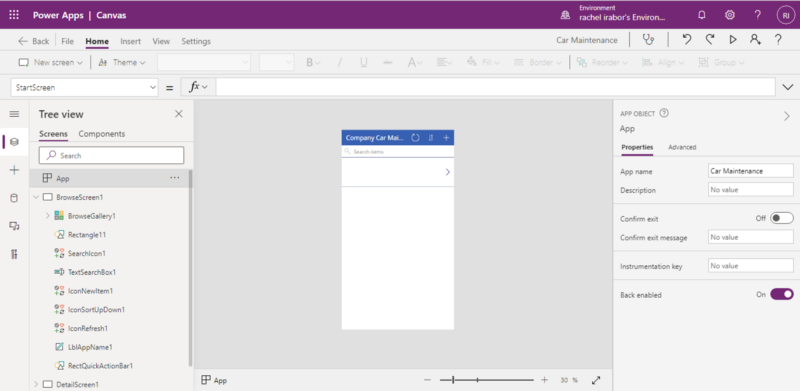The width and height of the screenshot is (800, 391).
Task: Click the Car Maintenance app title
Action: pyautogui.click(x=587, y=40)
